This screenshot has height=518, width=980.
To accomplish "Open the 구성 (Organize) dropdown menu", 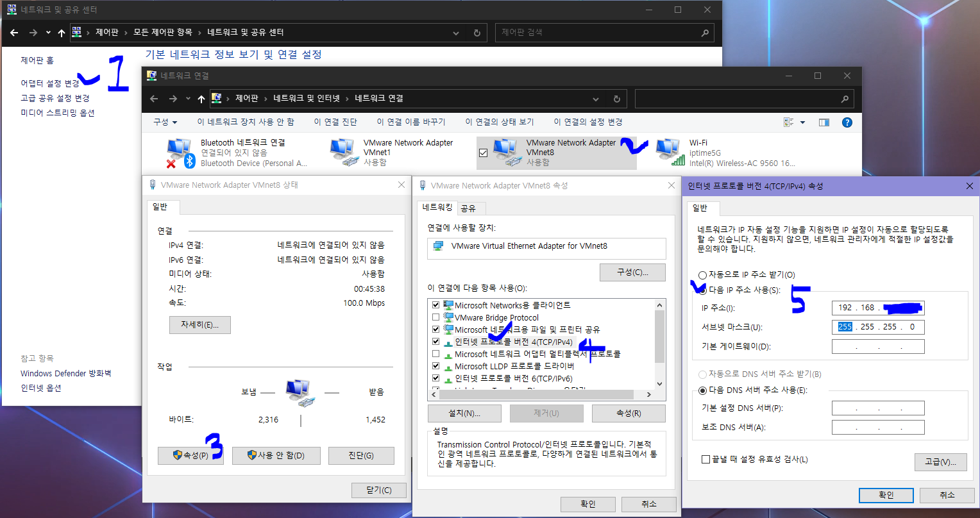I will [165, 122].
